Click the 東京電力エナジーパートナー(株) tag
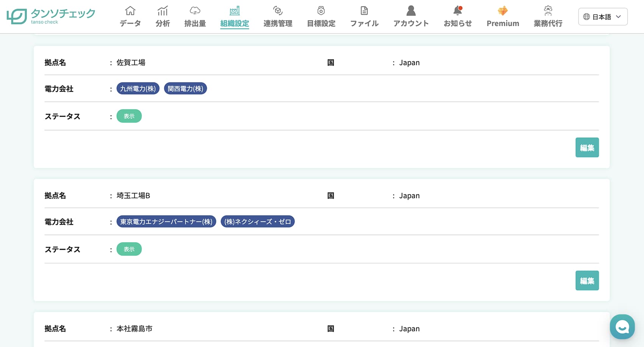 166,222
